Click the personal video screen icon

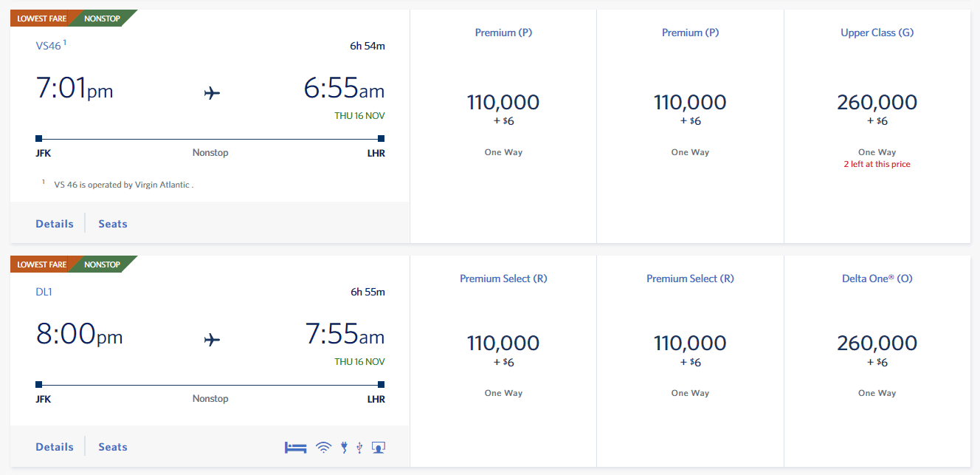coord(379,447)
